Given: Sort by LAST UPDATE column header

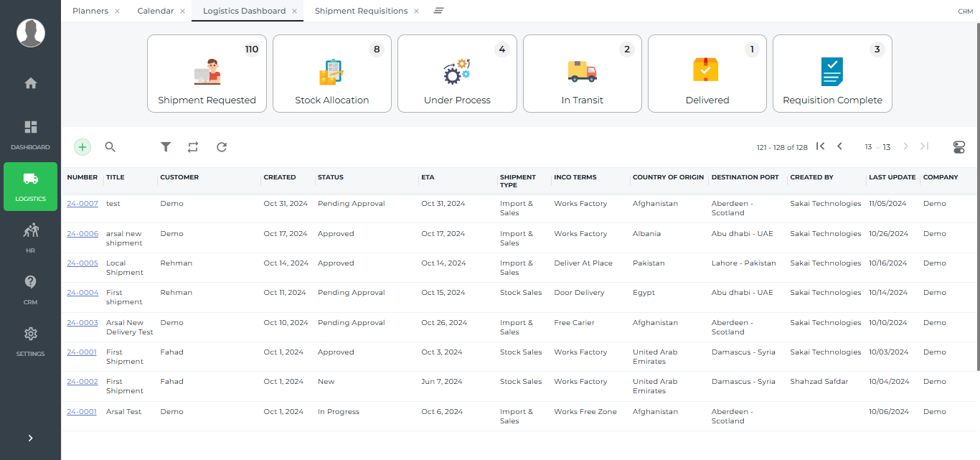Looking at the screenshot, I should (x=892, y=177).
